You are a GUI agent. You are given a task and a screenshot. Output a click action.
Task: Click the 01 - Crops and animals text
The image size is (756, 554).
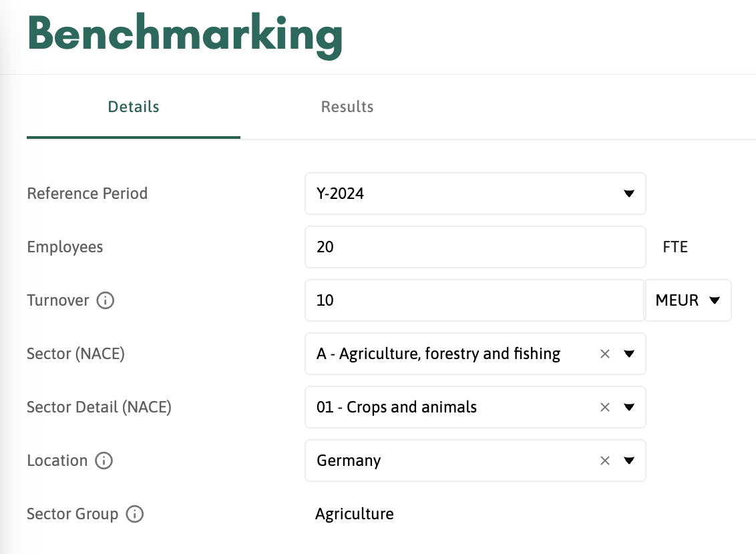(x=397, y=407)
